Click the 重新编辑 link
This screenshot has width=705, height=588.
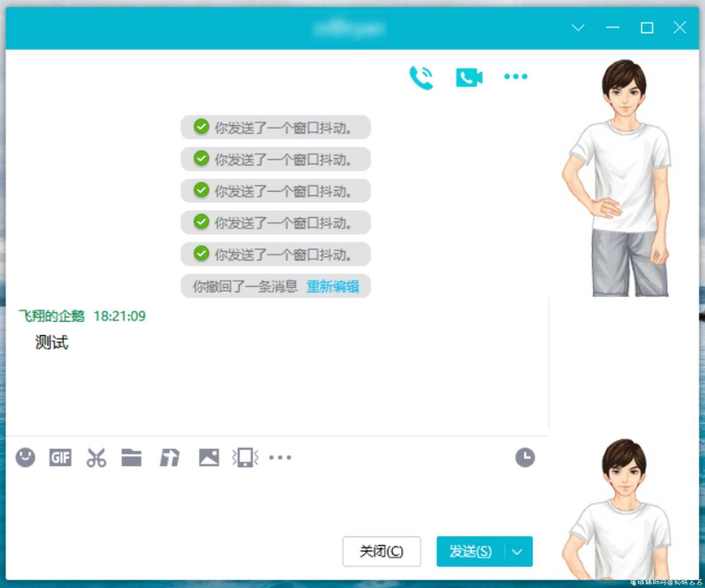coord(333,287)
